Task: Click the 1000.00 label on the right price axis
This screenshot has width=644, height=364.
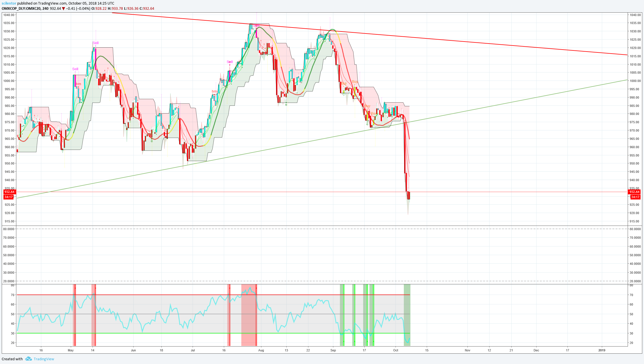Action: (635, 81)
